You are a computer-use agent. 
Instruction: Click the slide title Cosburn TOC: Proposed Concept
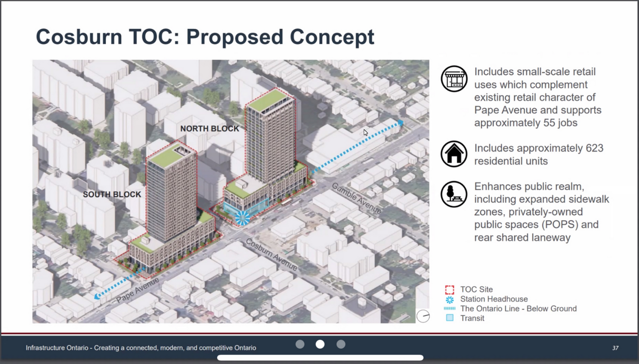coord(205,37)
